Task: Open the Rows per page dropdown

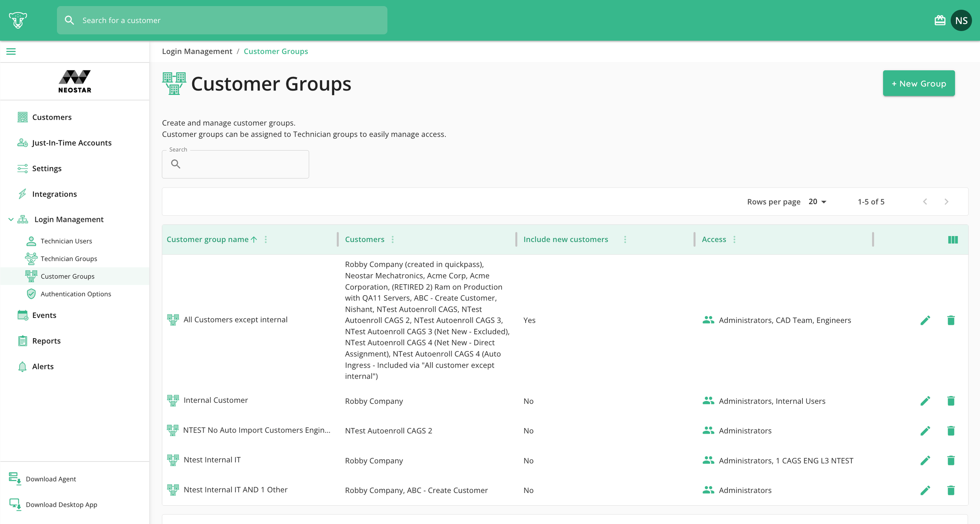Action: [817, 202]
